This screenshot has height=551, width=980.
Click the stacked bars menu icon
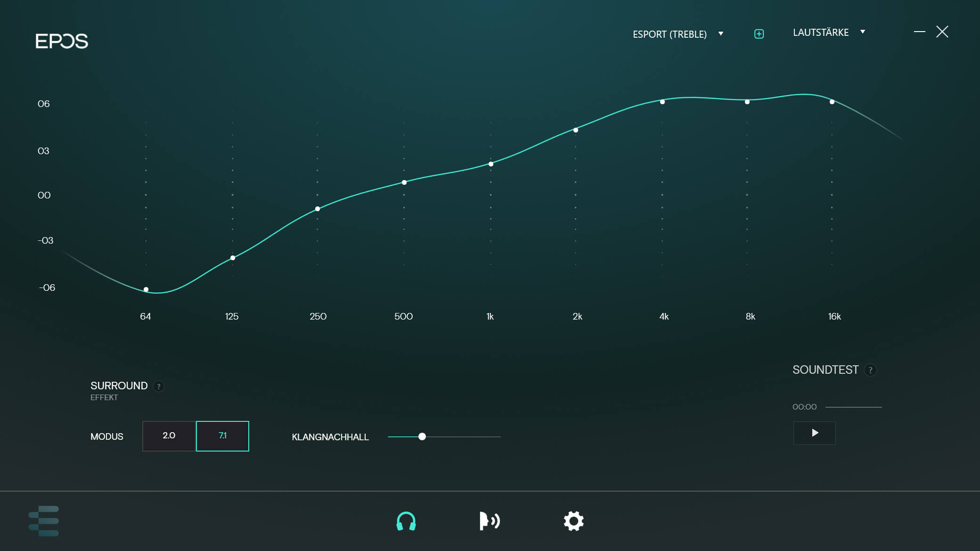point(44,521)
